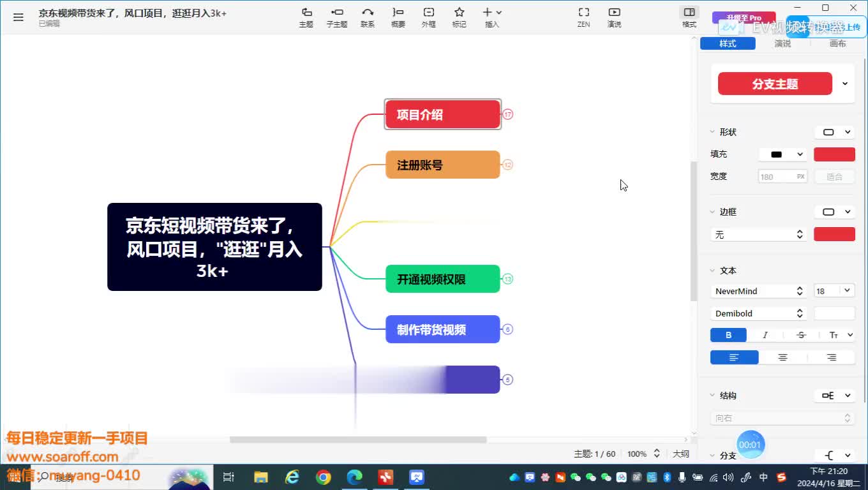Add a relationship with 联系 tool
The height and width of the screenshot is (490, 868).
(x=368, y=17)
